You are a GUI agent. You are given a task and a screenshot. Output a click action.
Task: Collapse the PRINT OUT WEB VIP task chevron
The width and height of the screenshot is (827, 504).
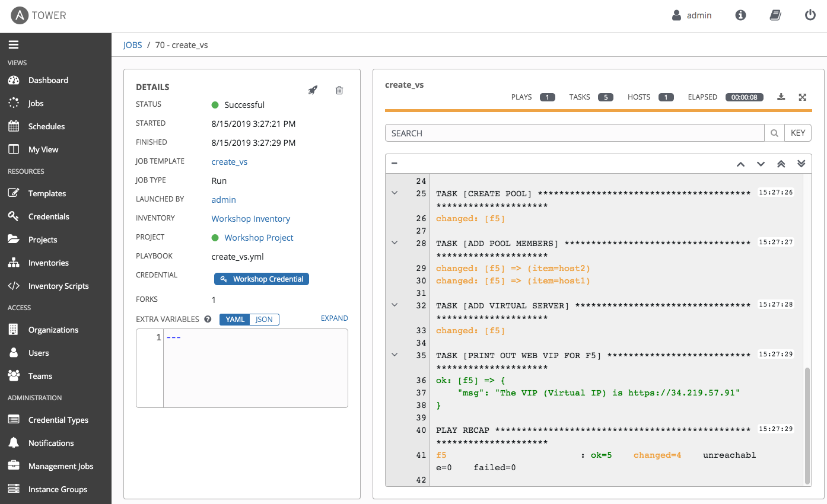coord(395,355)
